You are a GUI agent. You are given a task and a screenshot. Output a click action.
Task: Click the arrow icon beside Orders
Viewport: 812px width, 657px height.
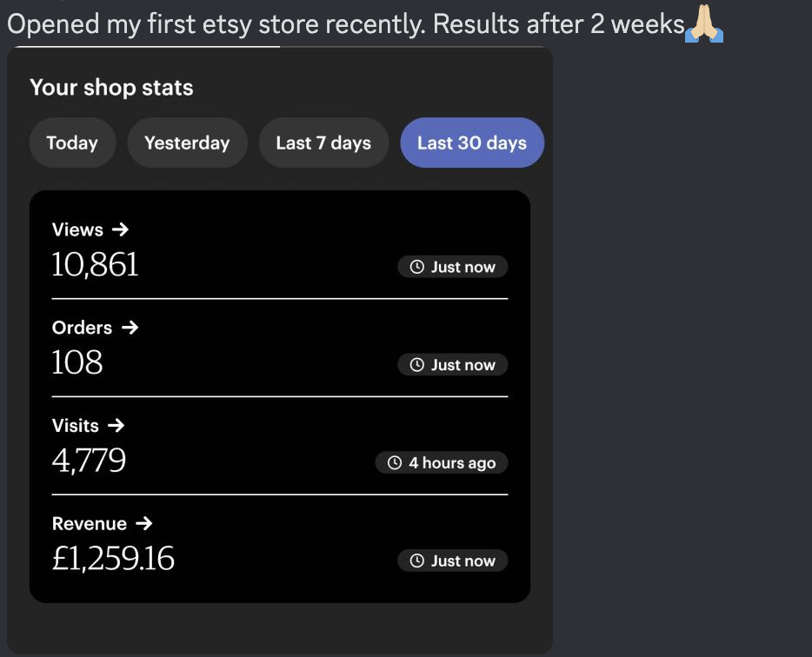[130, 328]
